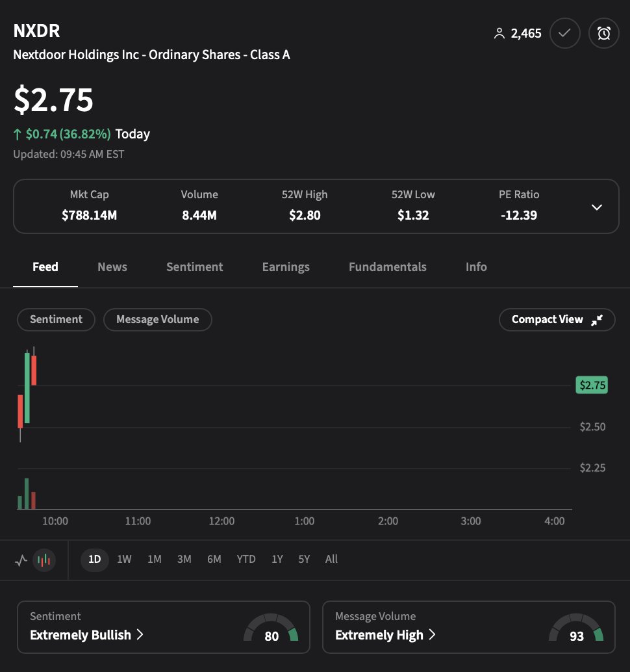Screen dimensions: 630x672
Task: Open the Info tab
Action: (x=476, y=266)
